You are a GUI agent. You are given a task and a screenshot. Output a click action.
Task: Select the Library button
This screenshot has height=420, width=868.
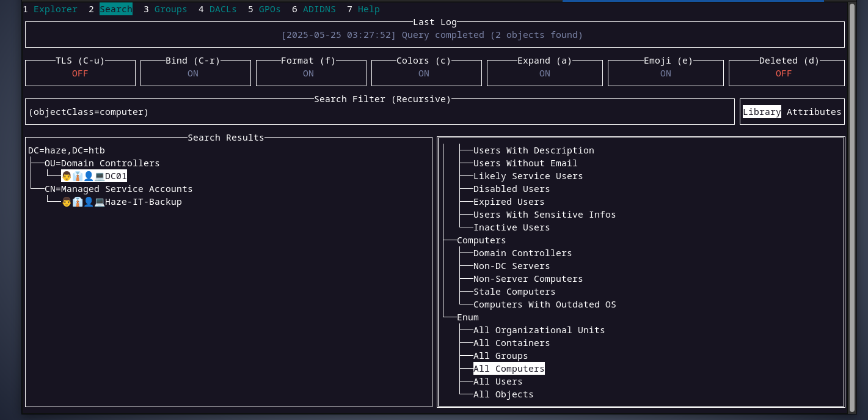pyautogui.click(x=762, y=112)
